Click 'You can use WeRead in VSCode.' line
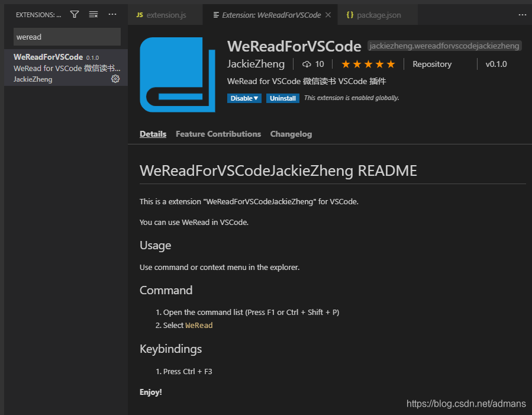The image size is (532, 415). click(194, 223)
